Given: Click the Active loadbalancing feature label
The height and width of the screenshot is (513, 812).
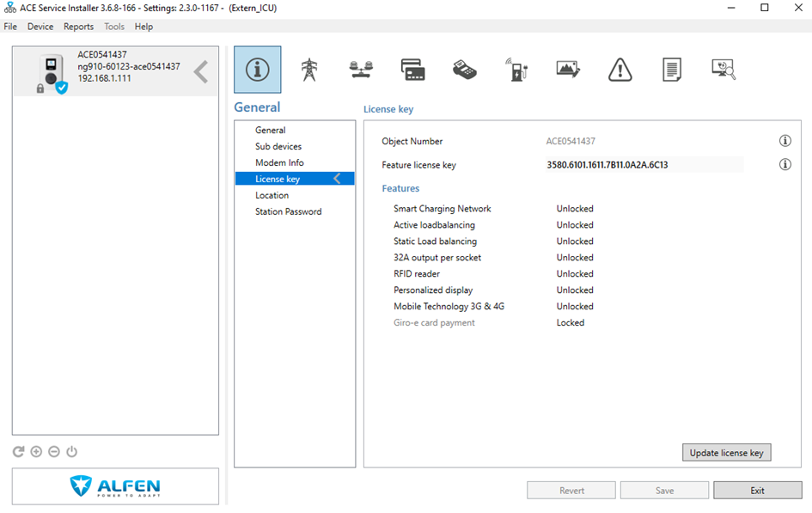Looking at the screenshot, I should pyautogui.click(x=434, y=224).
